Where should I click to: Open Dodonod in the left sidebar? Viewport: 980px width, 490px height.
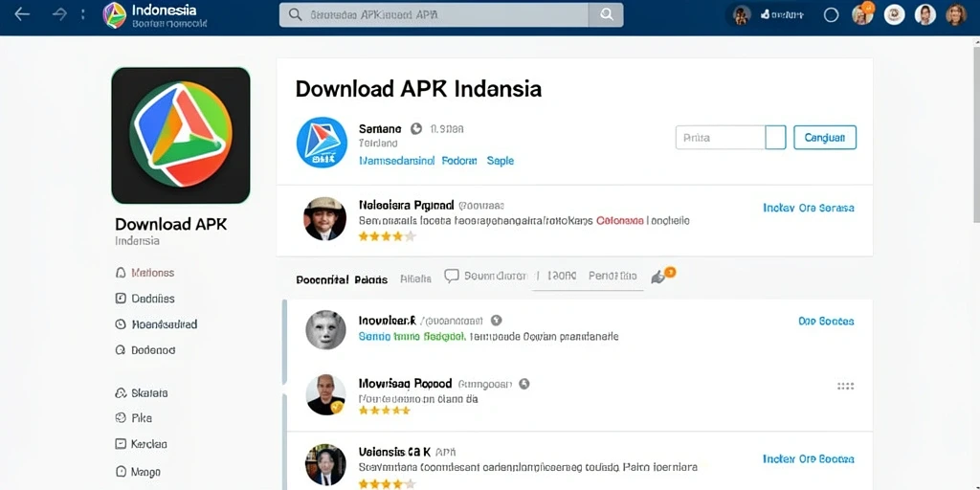(x=153, y=350)
